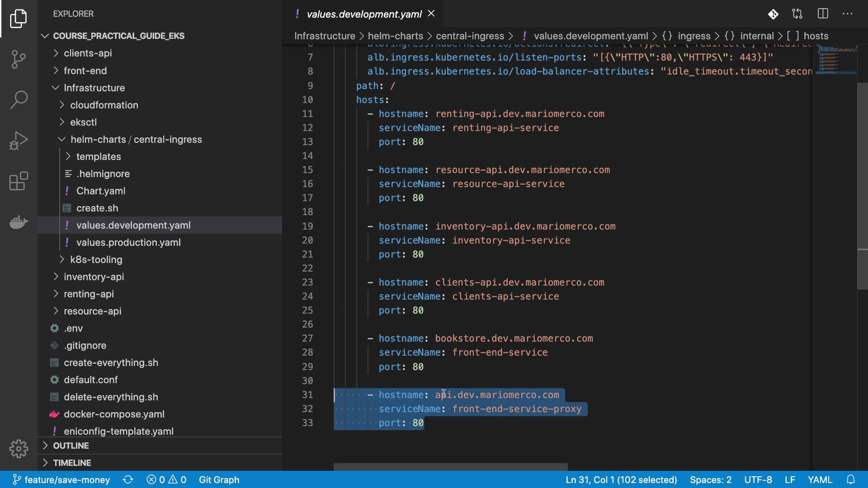Open the Source Control view

[x=19, y=59]
